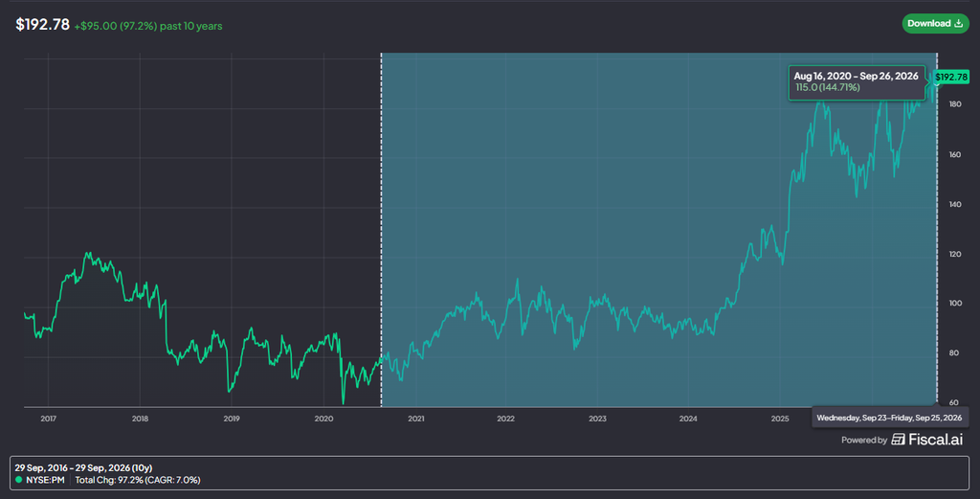
Task: Click the 2021 x-axis label
Action: (x=415, y=419)
